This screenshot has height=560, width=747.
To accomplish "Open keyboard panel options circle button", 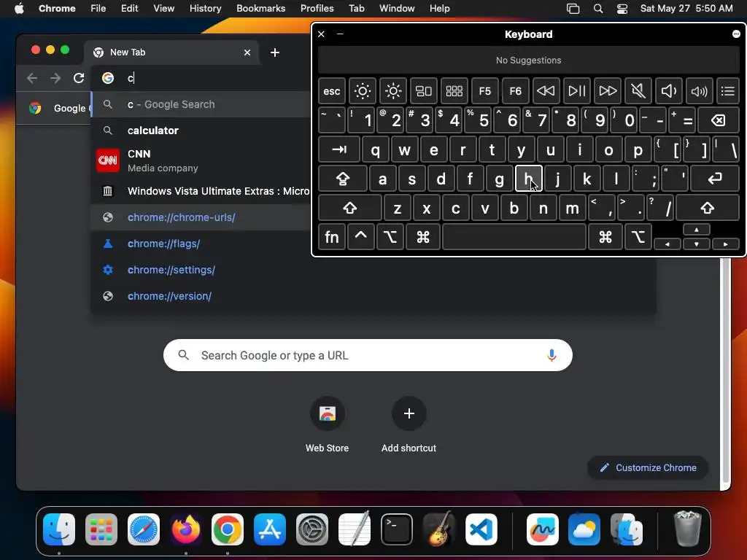I will pyautogui.click(x=736, y=34).
